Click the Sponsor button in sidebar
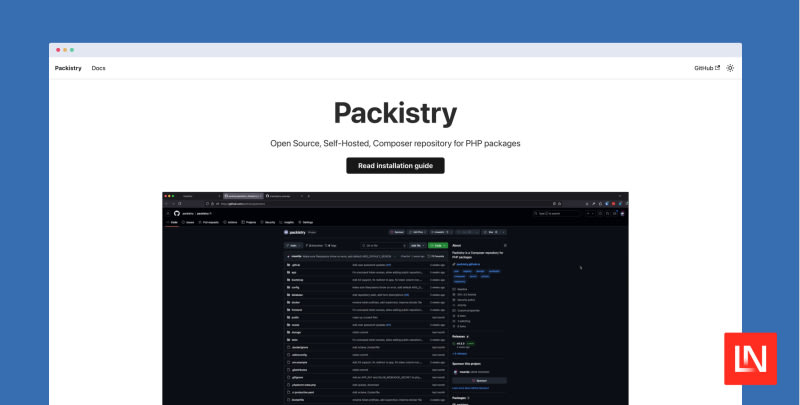The width and height of the screenshot is (800, 405). [480, 380]
